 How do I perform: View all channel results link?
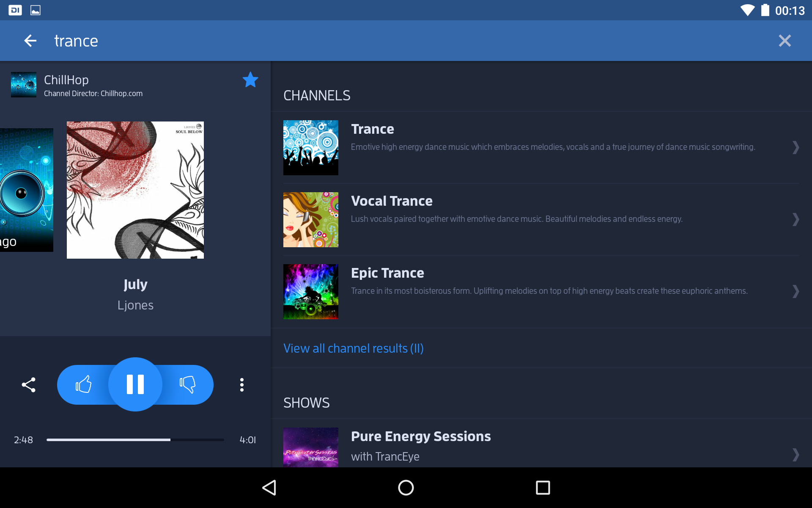pos(354,348)
